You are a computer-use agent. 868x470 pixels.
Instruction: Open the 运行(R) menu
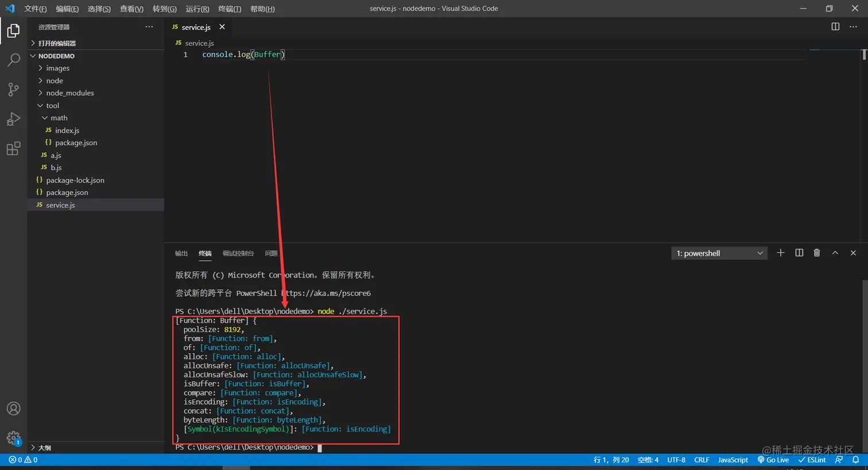197,9
